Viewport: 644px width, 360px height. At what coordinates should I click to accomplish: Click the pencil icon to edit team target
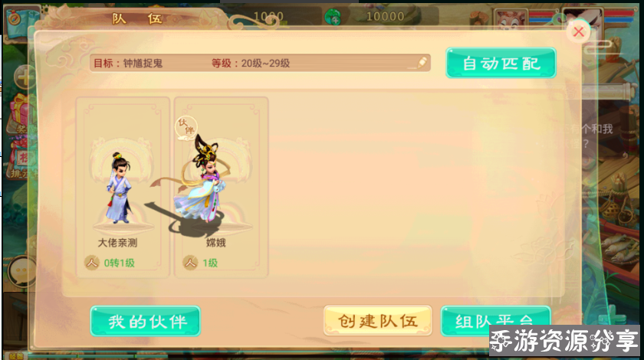pyautogui.click(x=422, y=63)
